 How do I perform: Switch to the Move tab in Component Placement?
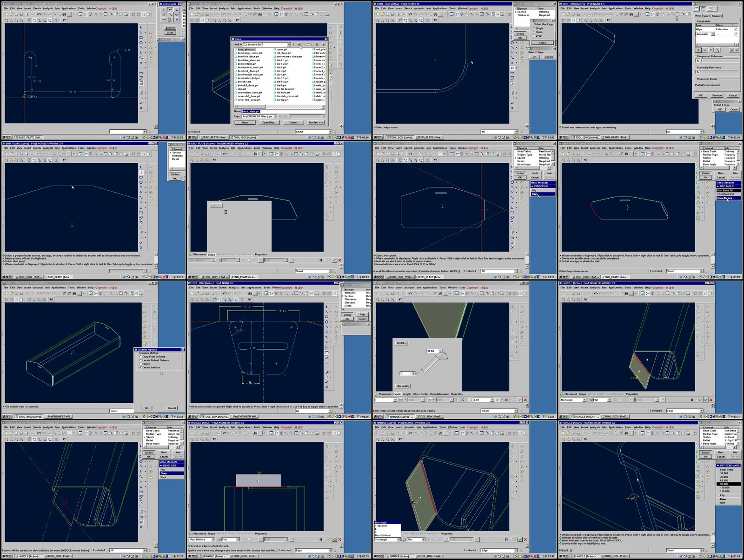click(706, 16)
